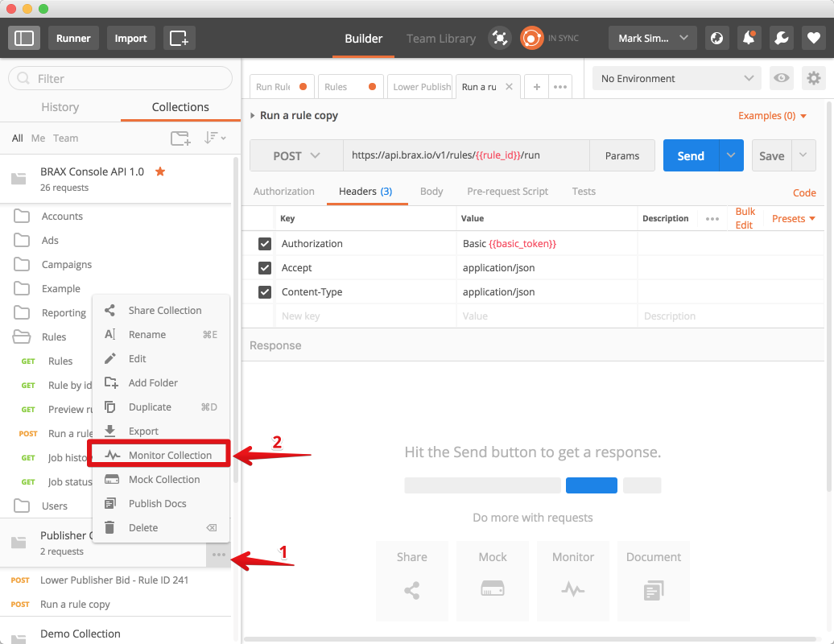Click the Send button
Image resolution: width=834 pixels, height=644 pixels.
pos(691,156)
